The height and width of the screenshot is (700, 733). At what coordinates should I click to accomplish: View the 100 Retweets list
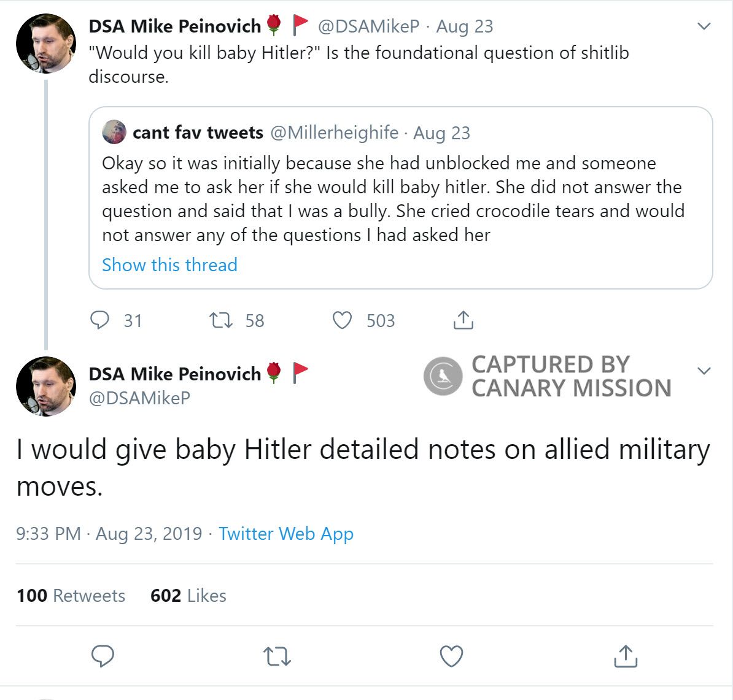(71, 596)
